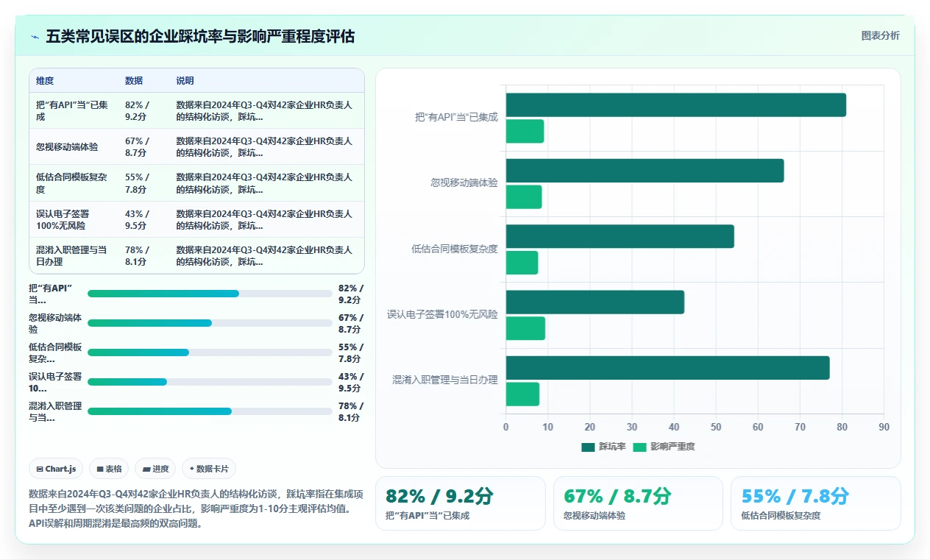Screen dimensions: 930x560
Task: Select the 表格 tag chip
Action: pyautogui.click(x=109, y=469)
